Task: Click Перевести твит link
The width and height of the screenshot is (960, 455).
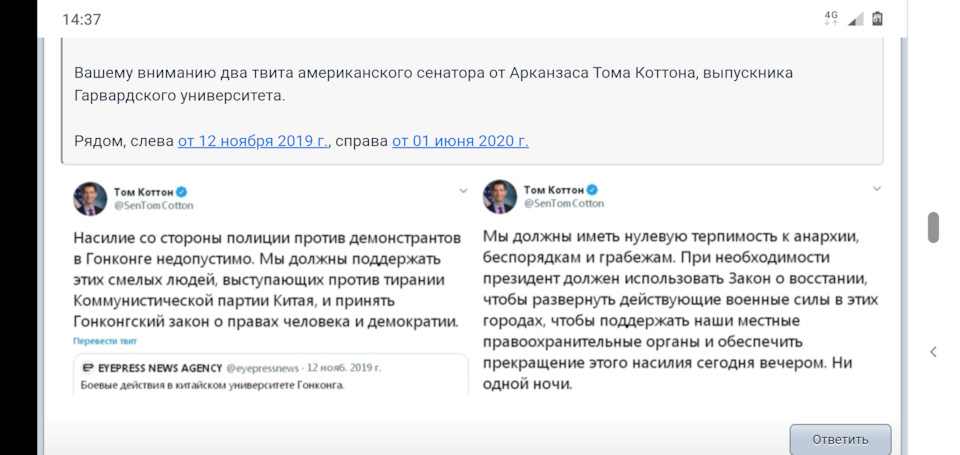Action: [105, 341]
